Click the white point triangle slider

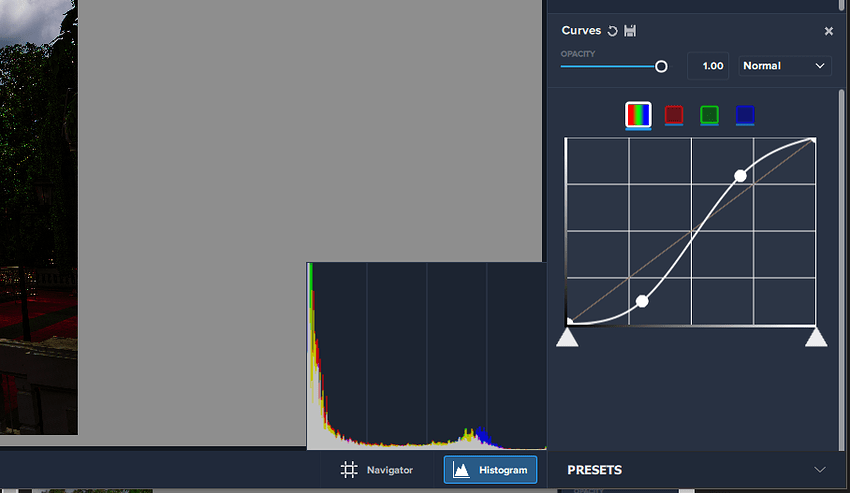(x=816, y=337)
